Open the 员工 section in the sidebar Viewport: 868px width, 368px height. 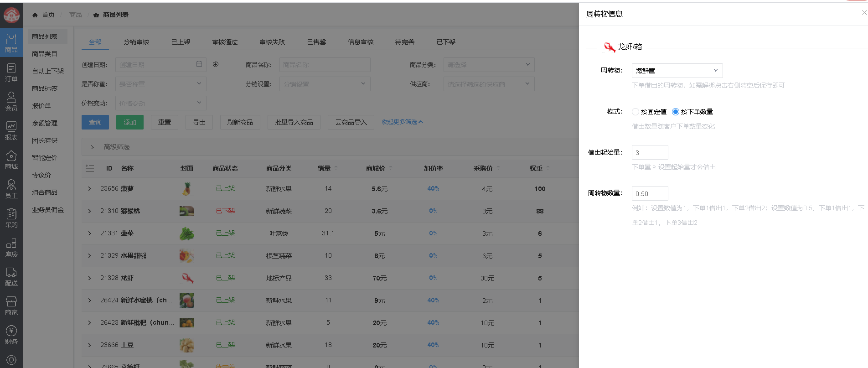pyautogui.click(x=11, y=189)
